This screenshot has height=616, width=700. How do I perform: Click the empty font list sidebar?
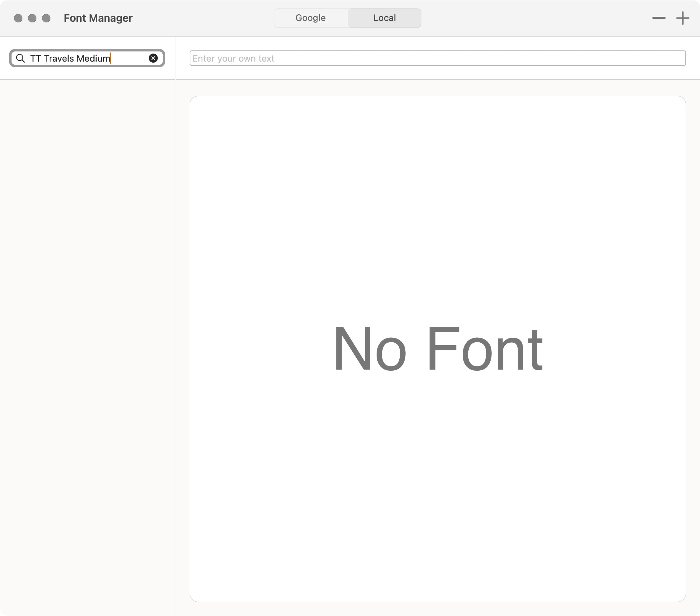[x=87, y=315]
